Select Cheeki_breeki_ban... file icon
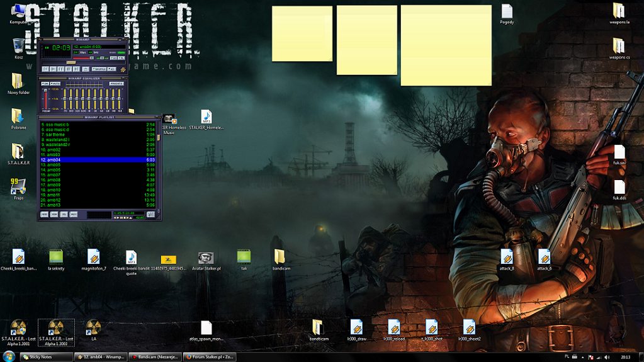 (x=18, y=259)
